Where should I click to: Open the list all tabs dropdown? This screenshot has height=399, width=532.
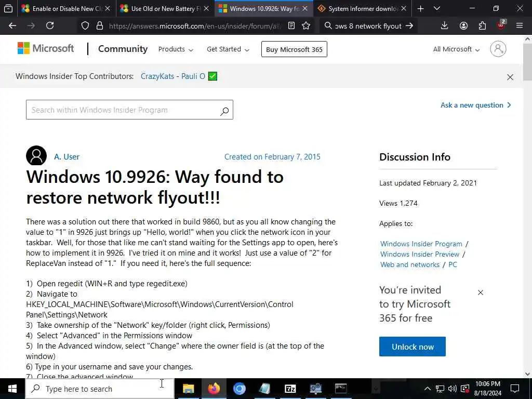click(x=437, y=8)
